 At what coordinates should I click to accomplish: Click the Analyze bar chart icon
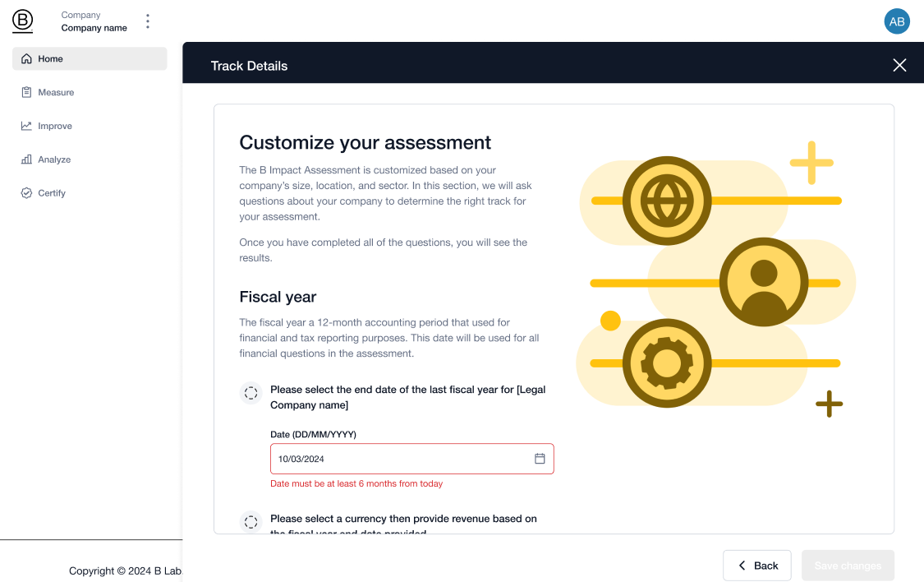click(x=26, y=159)
